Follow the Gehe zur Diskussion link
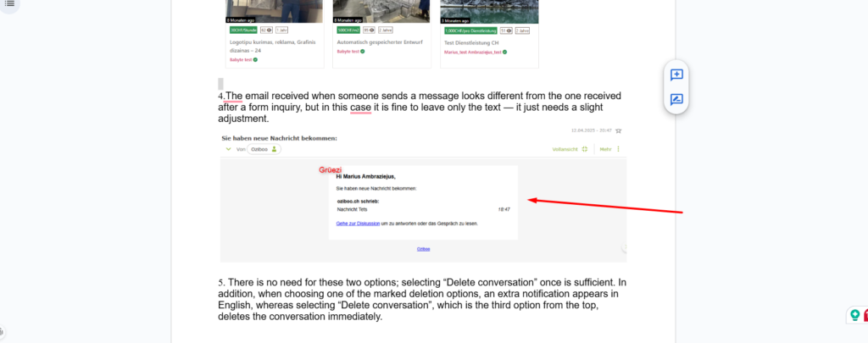 click(x=358, y=224)
